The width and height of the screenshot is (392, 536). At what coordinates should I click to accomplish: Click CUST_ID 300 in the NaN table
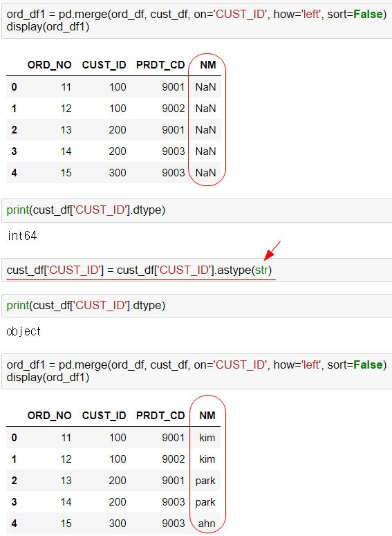(x=118, y=173)
